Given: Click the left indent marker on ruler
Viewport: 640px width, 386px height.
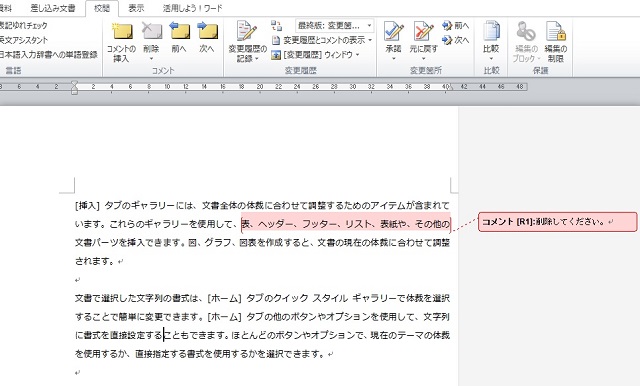Looking at the screenshot, I should pyautogui.click(x=74, y=87).
